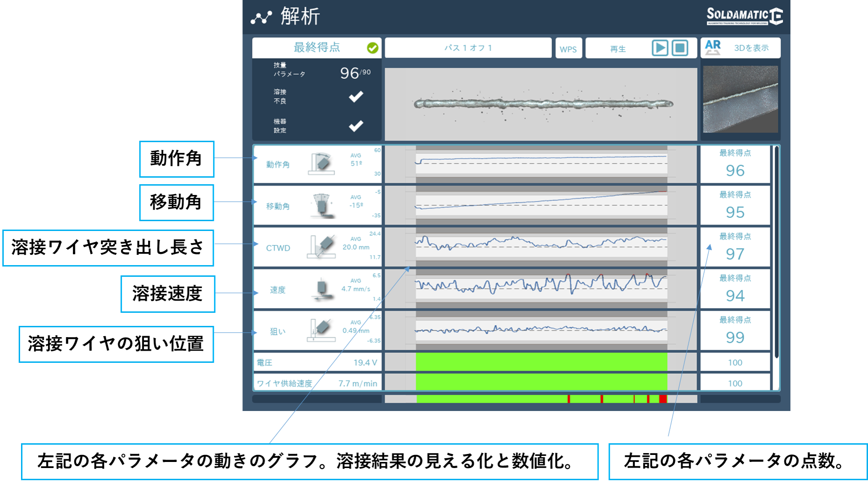The height and width of the screenshot is (483, 868).
Task: Click the green check beside 最終得点
Action: coord(372,48)
